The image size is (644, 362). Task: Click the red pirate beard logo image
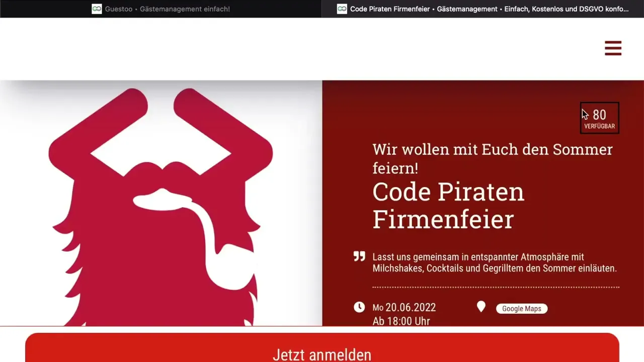[161, 207]
